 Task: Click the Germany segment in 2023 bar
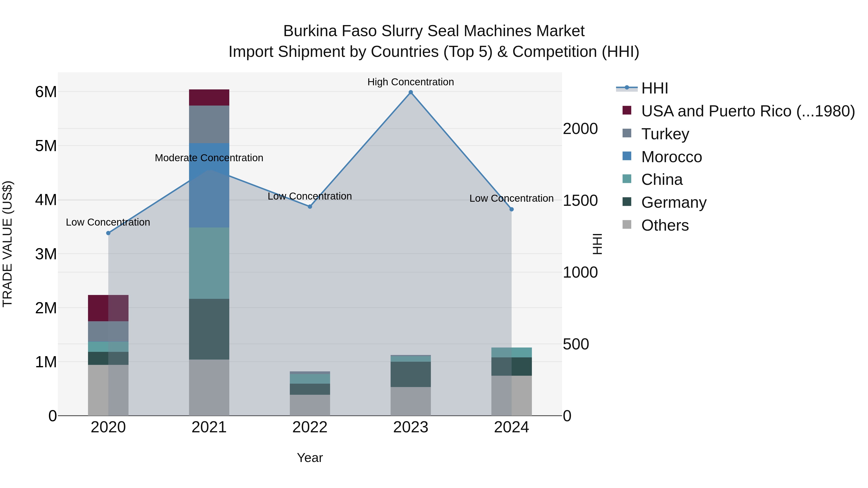pos(411,374)
